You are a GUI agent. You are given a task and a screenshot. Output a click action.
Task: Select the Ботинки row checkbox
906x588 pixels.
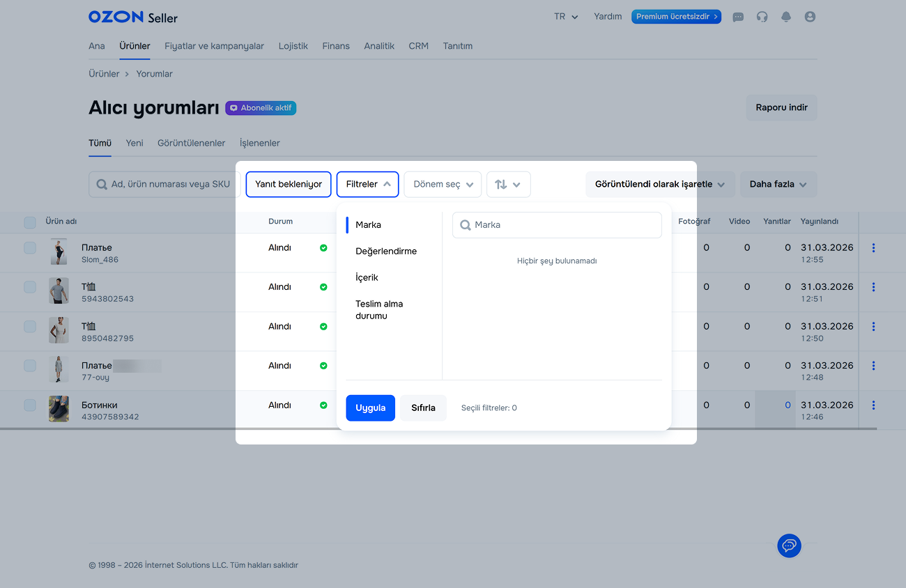click(30, 405)
